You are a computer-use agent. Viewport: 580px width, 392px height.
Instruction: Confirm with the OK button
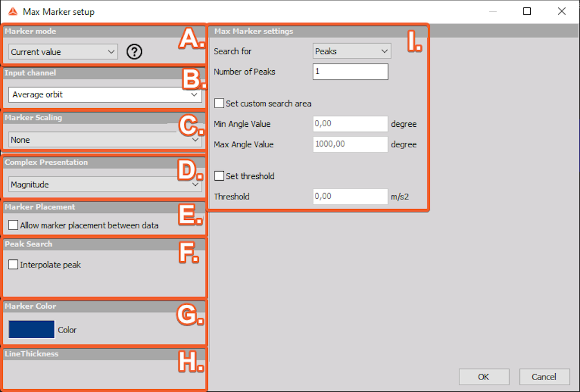[x=484, y=377]
